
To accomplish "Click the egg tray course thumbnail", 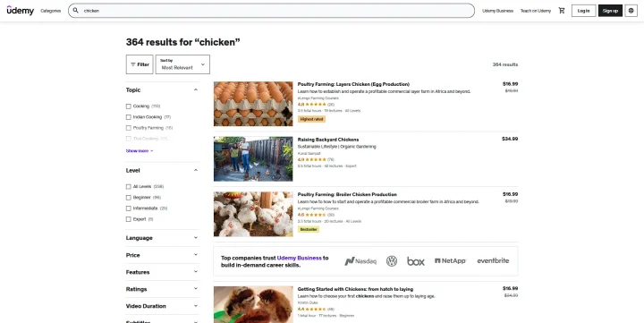I will point(253,104).
